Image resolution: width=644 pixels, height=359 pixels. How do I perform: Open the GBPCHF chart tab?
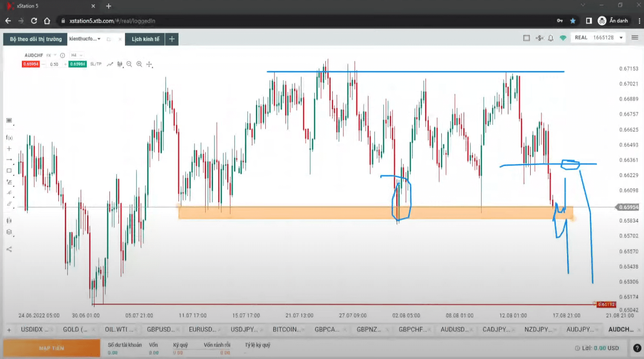click(x=412, y=329)
